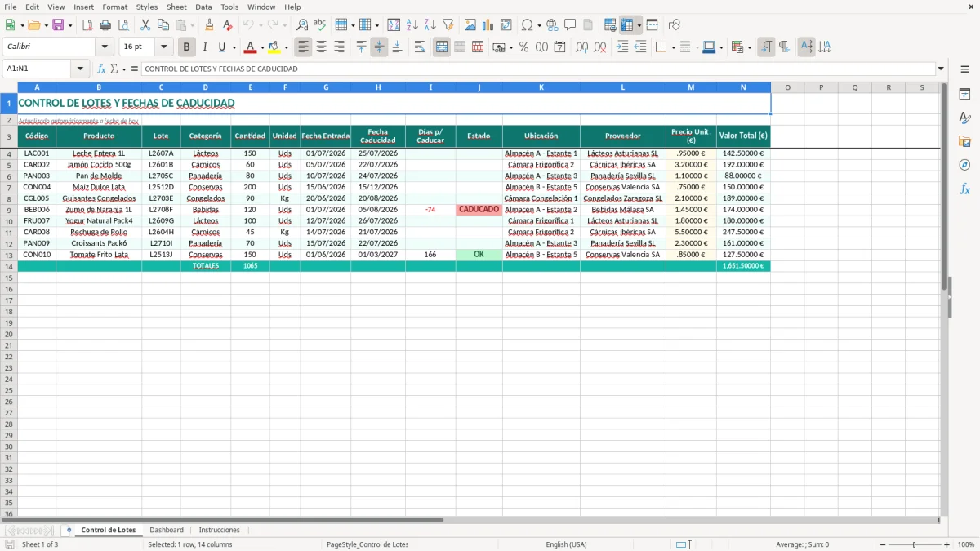The image size is (980, 551).
Task: Click zoom in plus button
Action: pos(947,544)
